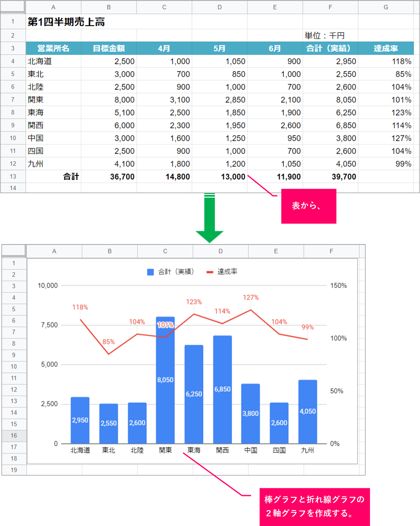The width and height of the screenshot is (420, 526).
Task: Click the 達成率 header cell in the table
Action: point(386,49)
